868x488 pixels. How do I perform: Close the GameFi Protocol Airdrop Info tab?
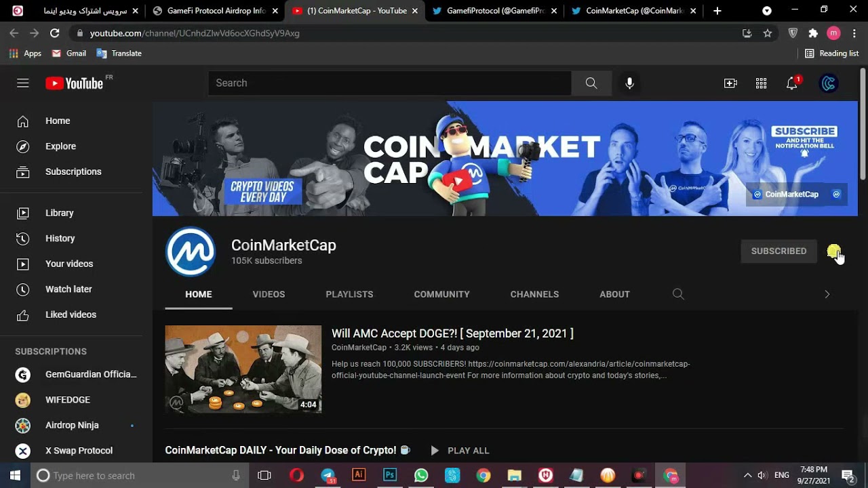point(275,11)
